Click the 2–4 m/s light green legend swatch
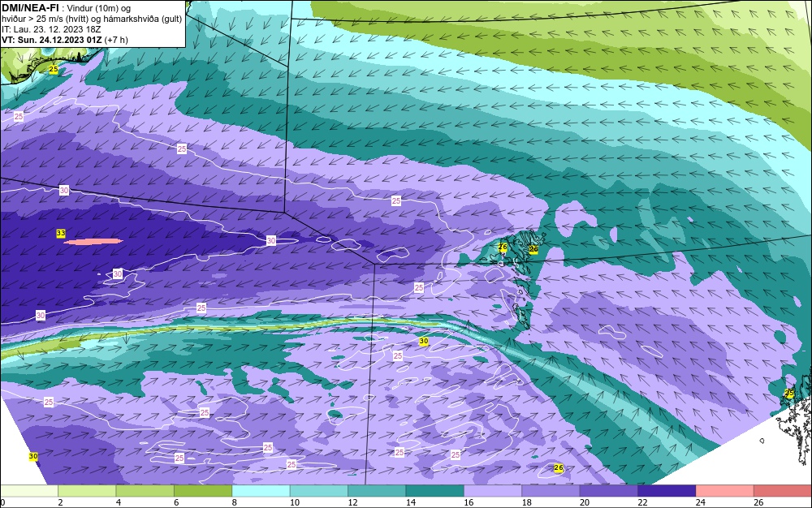812x508 pixels. pyautogui.click(x=87, y=491)
